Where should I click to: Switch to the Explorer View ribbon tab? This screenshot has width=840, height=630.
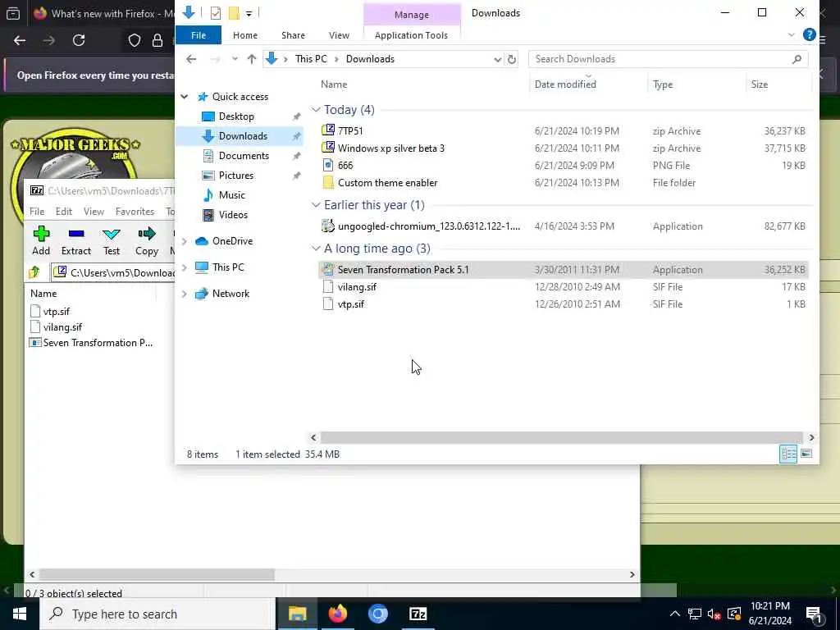pos(339,35)
